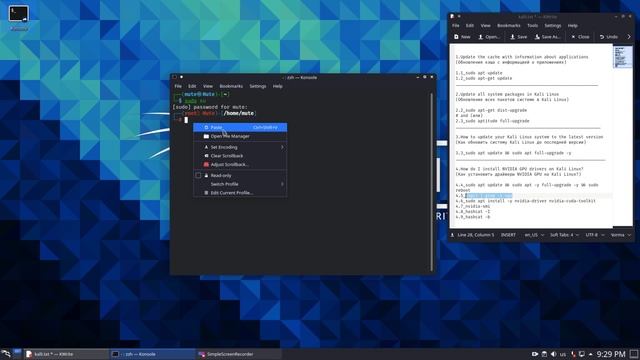Image resolution: width=640 pixels, height=360 pixels.
Task: Choose Edit Current Profile in context menu
Action: pos(240,193)
